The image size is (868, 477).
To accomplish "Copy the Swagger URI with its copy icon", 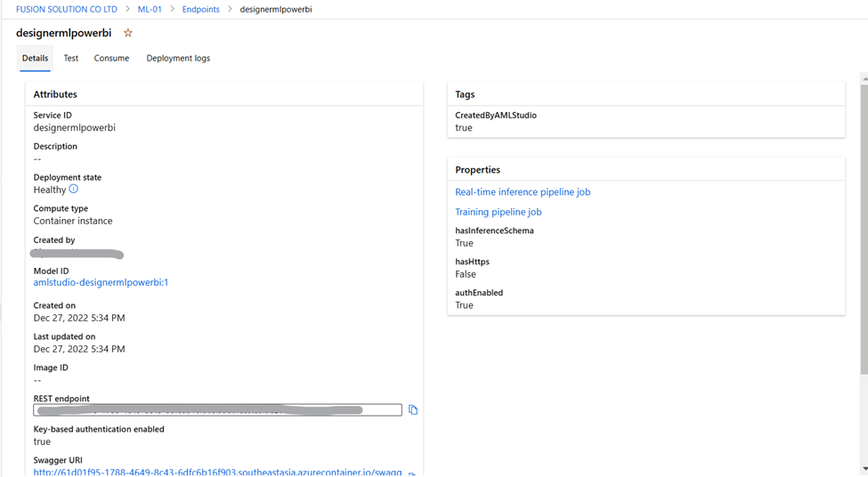I will click(x=412, y=474).
